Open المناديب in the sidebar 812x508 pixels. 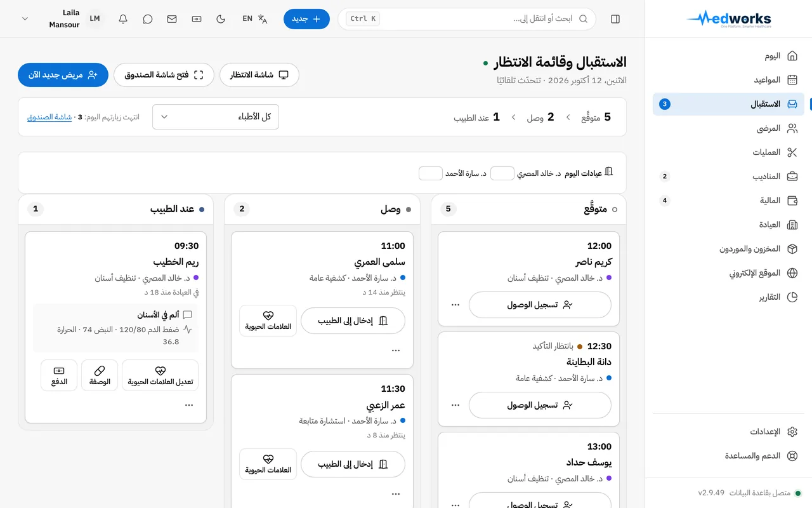coord(728,177)
